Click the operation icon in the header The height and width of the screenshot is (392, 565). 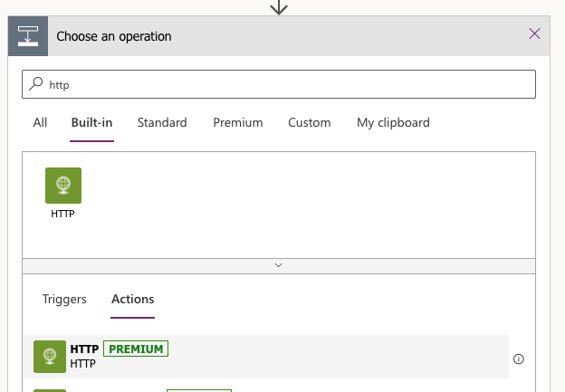27,36
